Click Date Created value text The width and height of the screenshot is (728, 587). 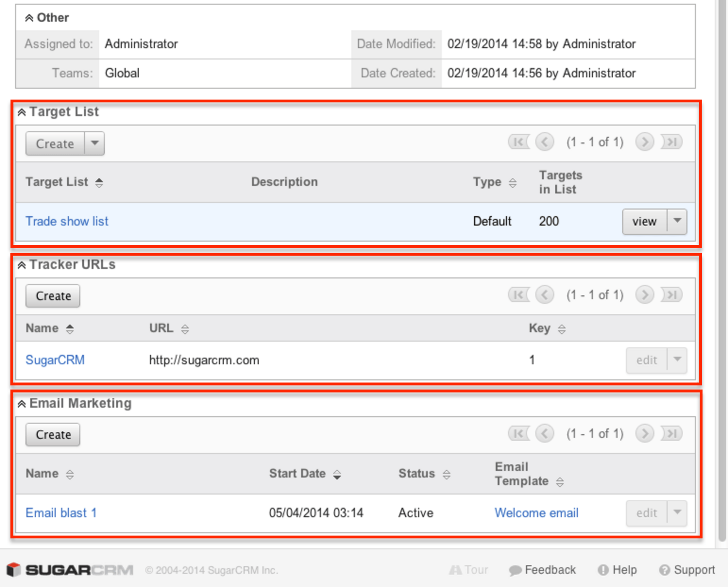click(x=542, y=73)
